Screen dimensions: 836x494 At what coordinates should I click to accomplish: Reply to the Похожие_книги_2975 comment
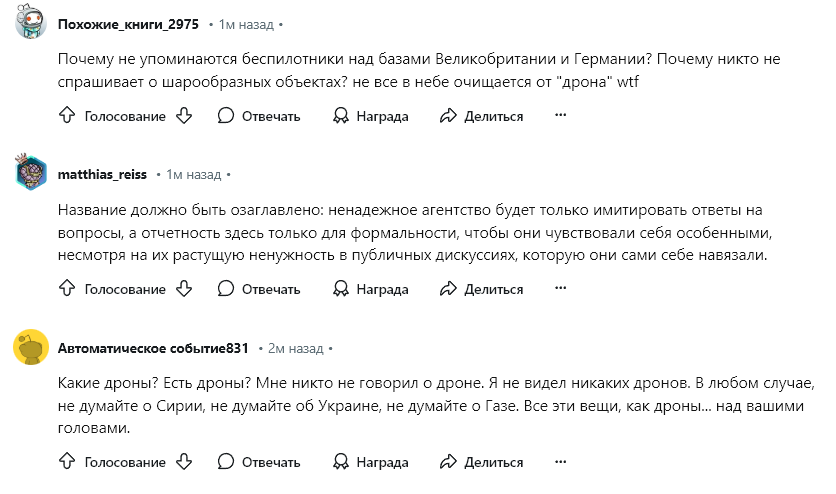[259, 116]
